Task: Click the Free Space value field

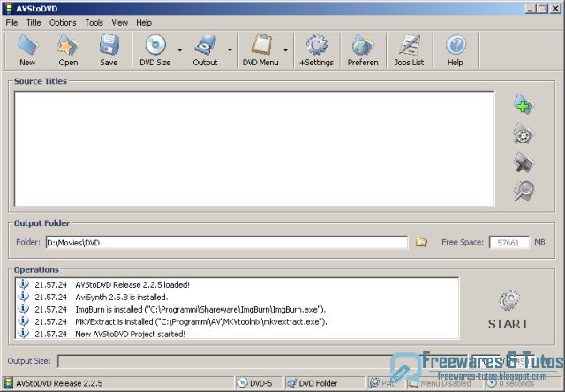Action: click(x=508, y=243)
